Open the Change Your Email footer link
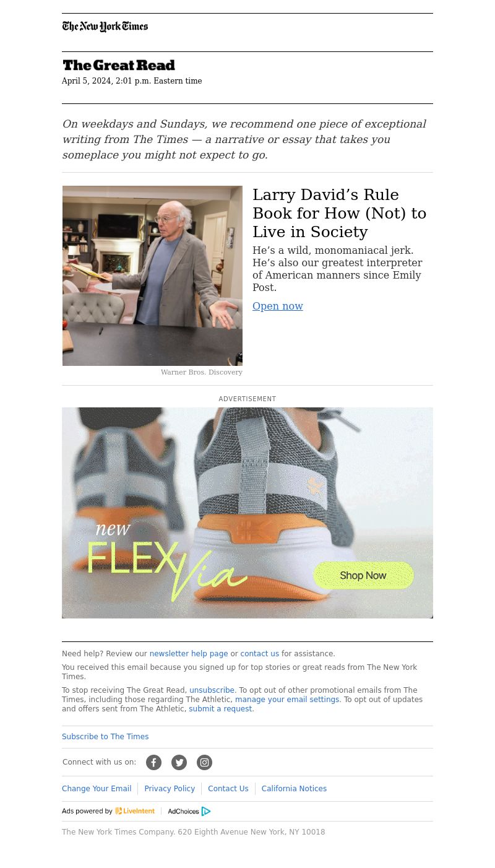Viewport: 495px width, 868px height. tap(97, 789)
